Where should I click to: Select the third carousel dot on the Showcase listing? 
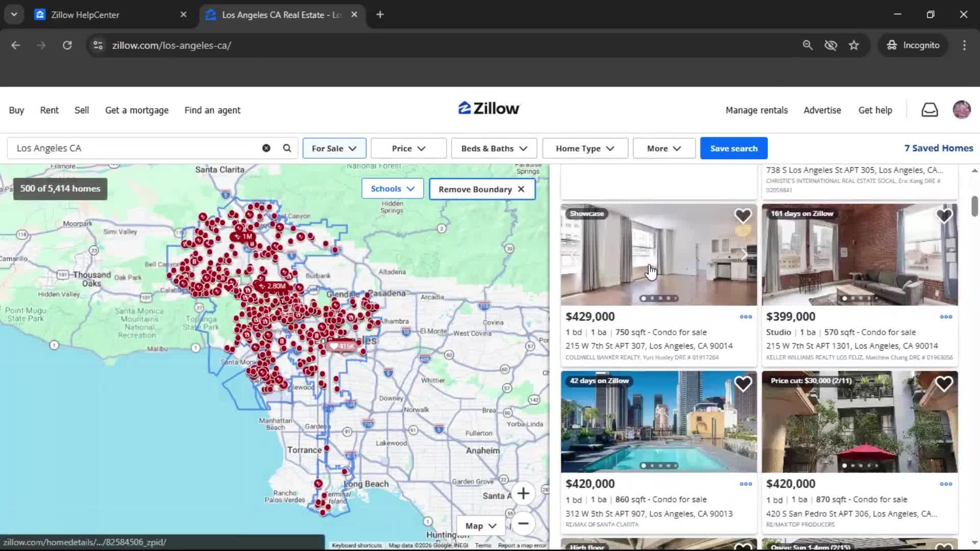(660, 298)
